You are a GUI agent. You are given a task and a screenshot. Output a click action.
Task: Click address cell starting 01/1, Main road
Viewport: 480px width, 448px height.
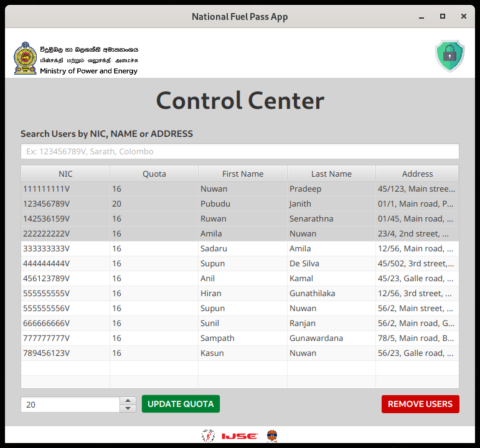coord(417,204)
